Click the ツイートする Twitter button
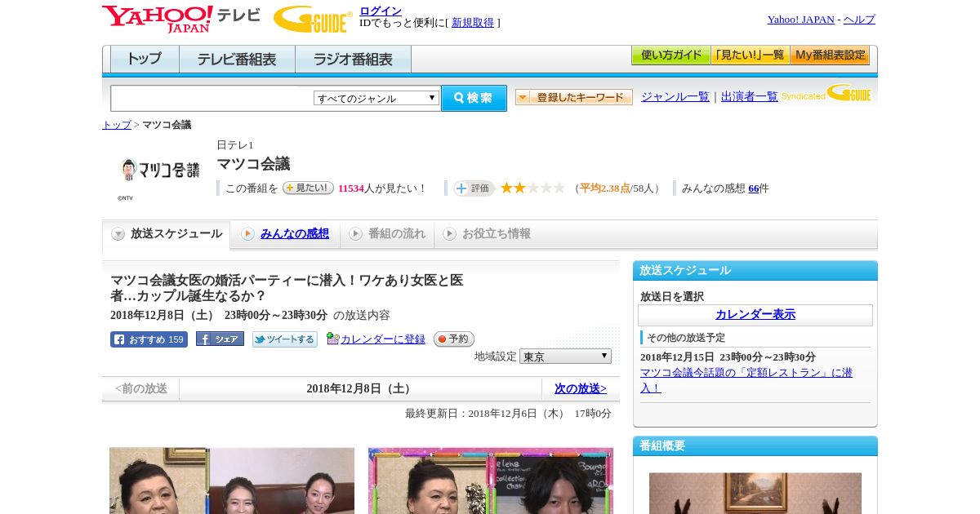This screenshot has width=980, height=514. pos(284,339)
